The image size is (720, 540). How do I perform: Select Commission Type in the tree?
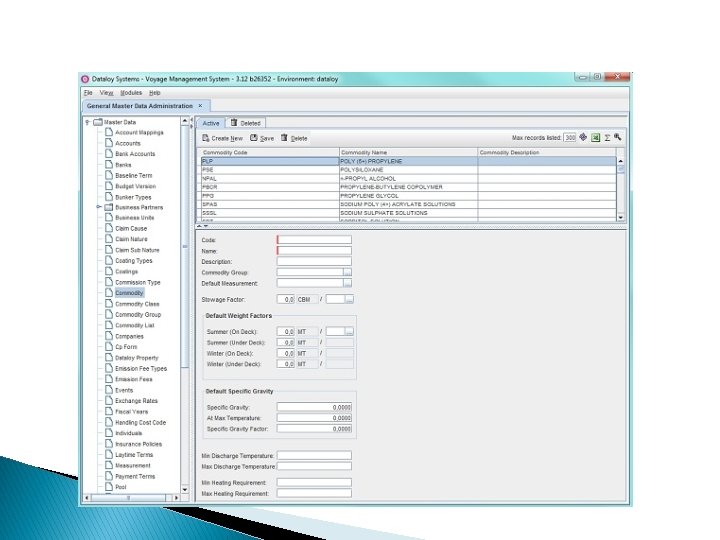[x=138, y=282]
